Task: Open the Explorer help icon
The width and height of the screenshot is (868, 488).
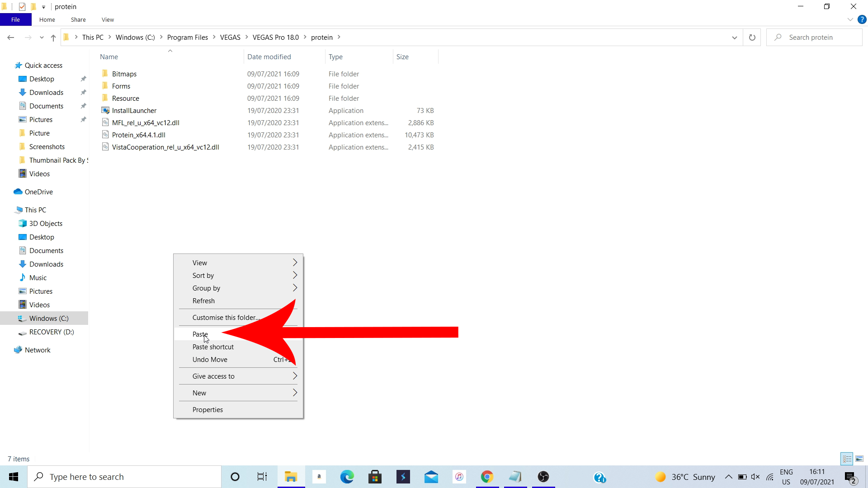Action: [862, 19]
